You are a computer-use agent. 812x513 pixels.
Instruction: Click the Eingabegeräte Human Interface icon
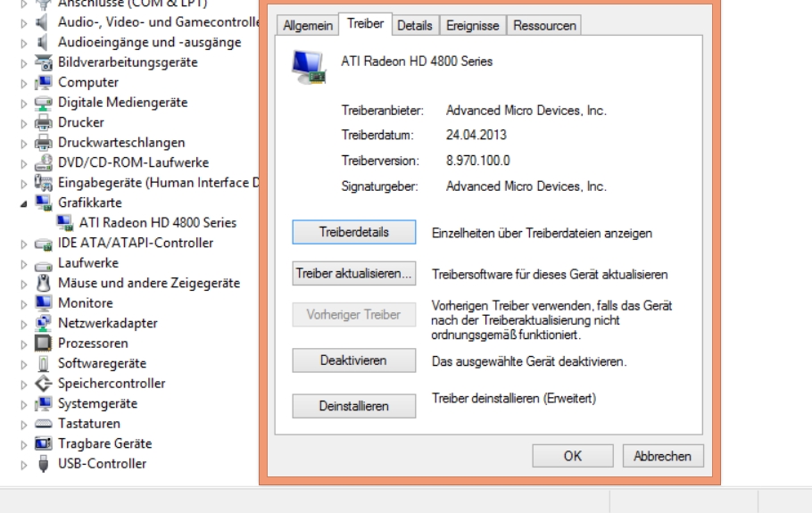43,183
